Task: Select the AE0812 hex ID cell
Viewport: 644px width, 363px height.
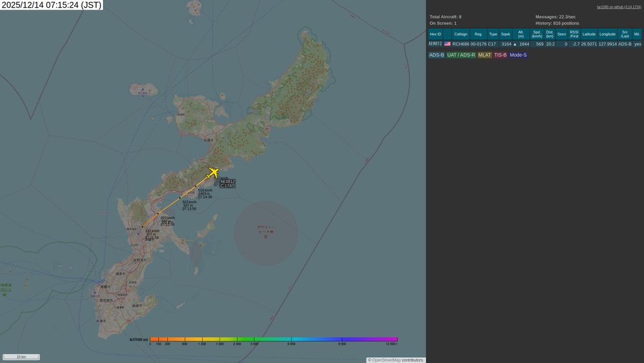Action: tap(435, 44)
